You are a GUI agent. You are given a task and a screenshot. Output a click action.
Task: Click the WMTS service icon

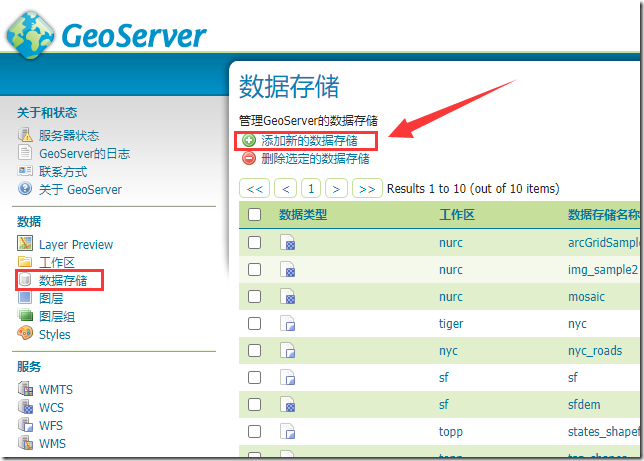(x=25, y=388)
